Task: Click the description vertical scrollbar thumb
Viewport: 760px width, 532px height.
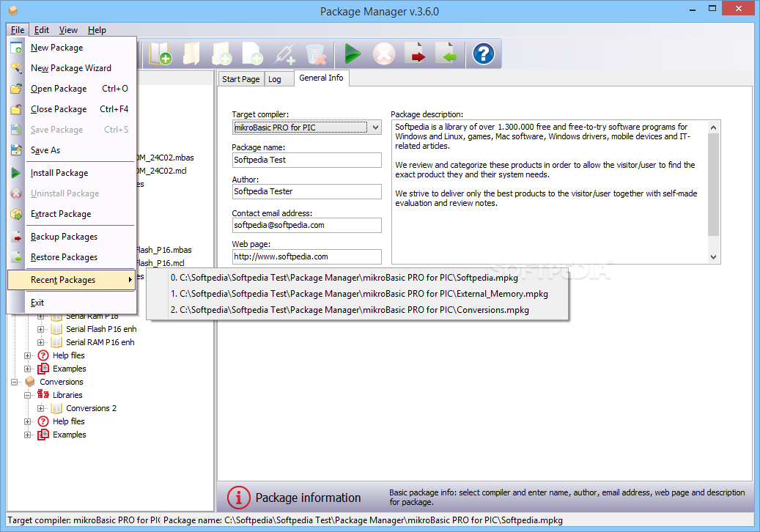Action: click(x=714, y=185)
